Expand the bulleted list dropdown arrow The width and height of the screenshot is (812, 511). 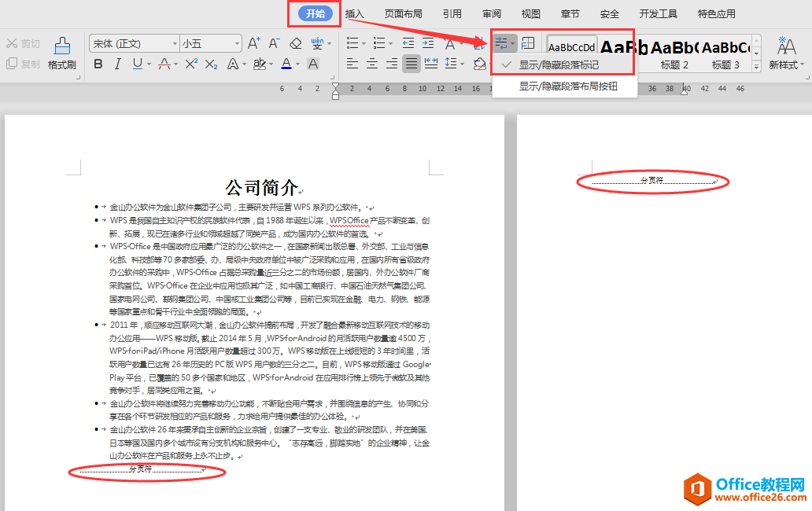tap(364, 44)
